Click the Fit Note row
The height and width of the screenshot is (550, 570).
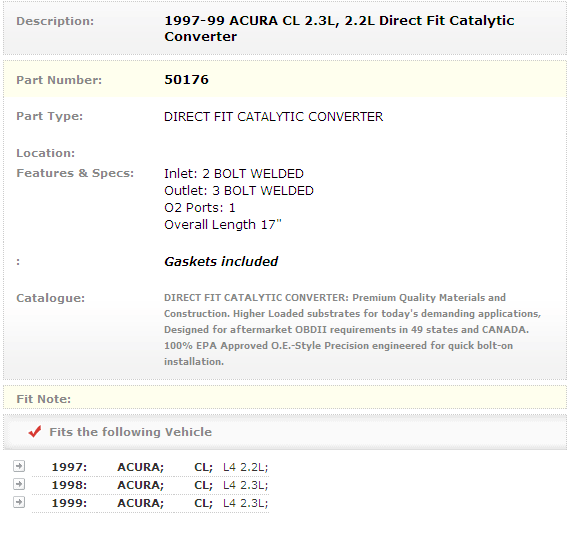285,397
